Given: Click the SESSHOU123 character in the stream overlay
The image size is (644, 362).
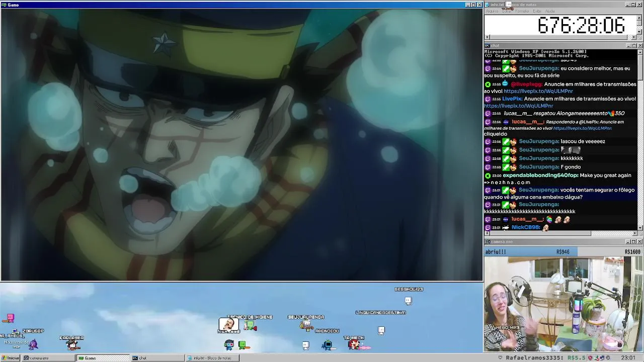Looking at the screenshot, I should (x=408, y=301).
